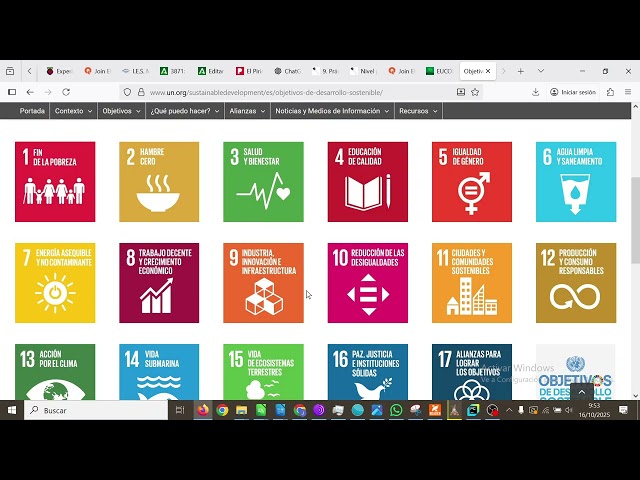The height and width of the screenshot is (480, 640).
Task: List all tabs with chevron dropdown
Action: coord(541,71)
